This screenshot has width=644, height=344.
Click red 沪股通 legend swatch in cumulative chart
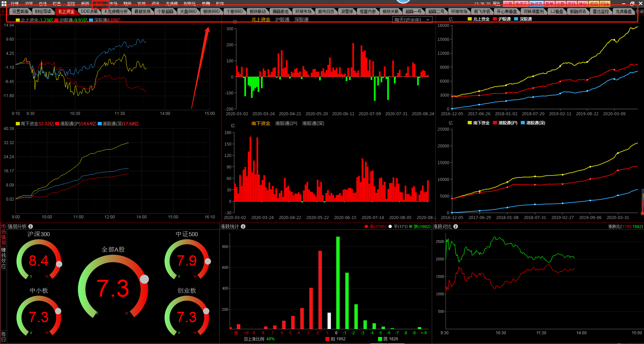[495, 19]
